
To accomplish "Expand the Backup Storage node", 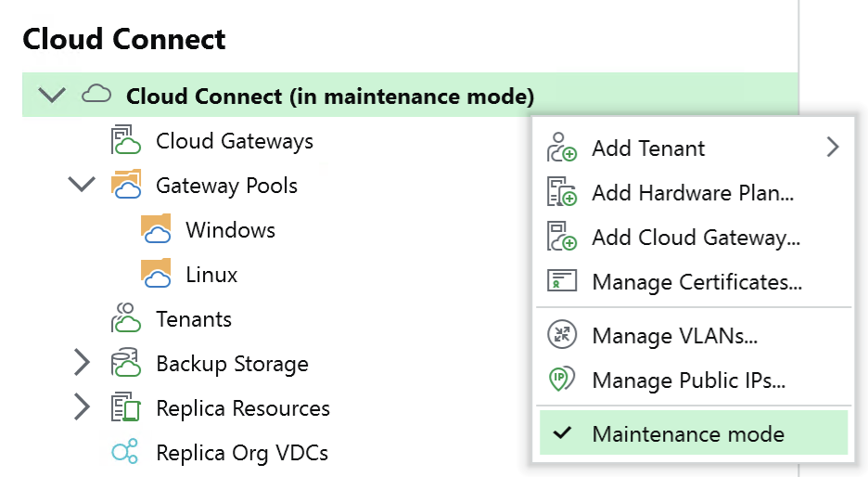I will pyautogui.click(x=82, y=363).
